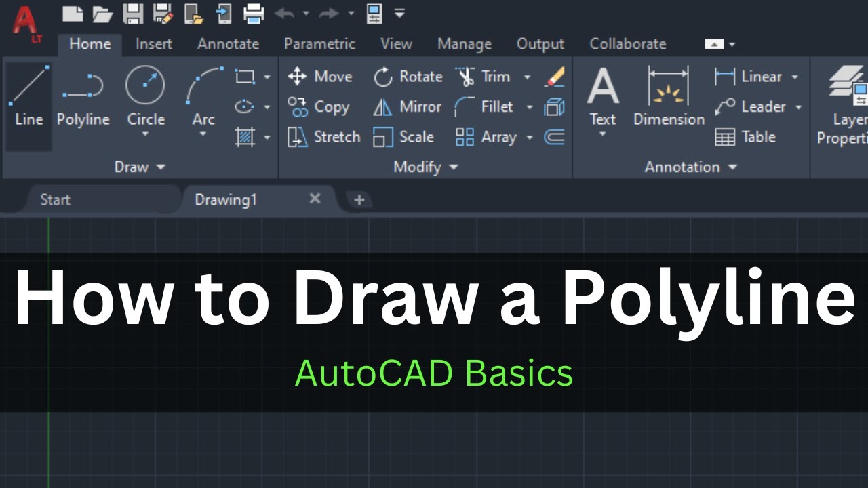The width and height of the screenshot is (868, 488).
Task: Expand the Modify panel
Action: pos(426,167)
